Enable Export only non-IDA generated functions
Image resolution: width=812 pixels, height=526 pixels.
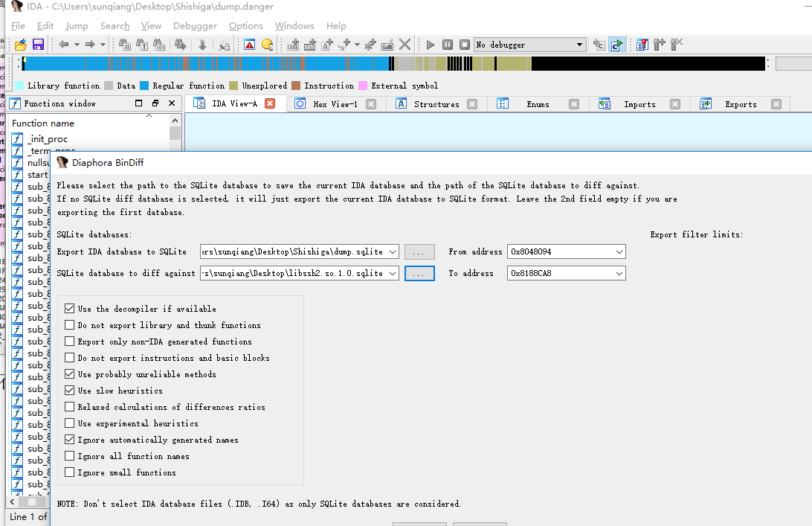69,341
